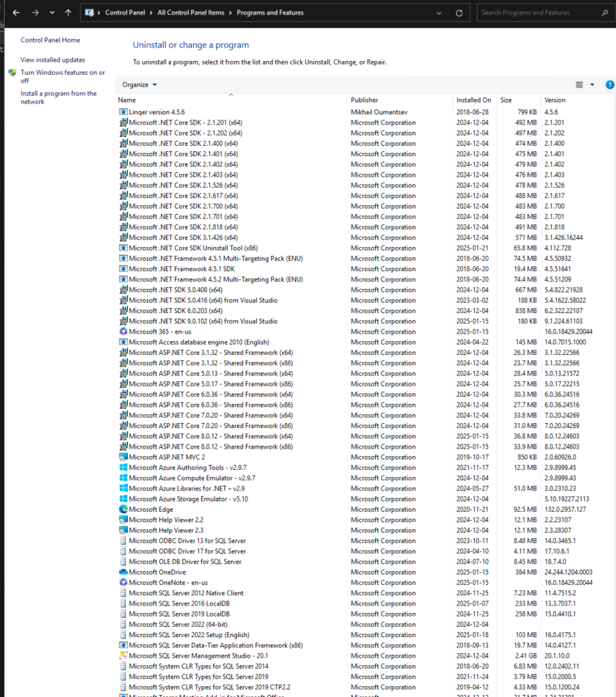The width and height of the screenshot is (616, 697).
Task: Click the change view list icon
Action: tap(579, 85)
